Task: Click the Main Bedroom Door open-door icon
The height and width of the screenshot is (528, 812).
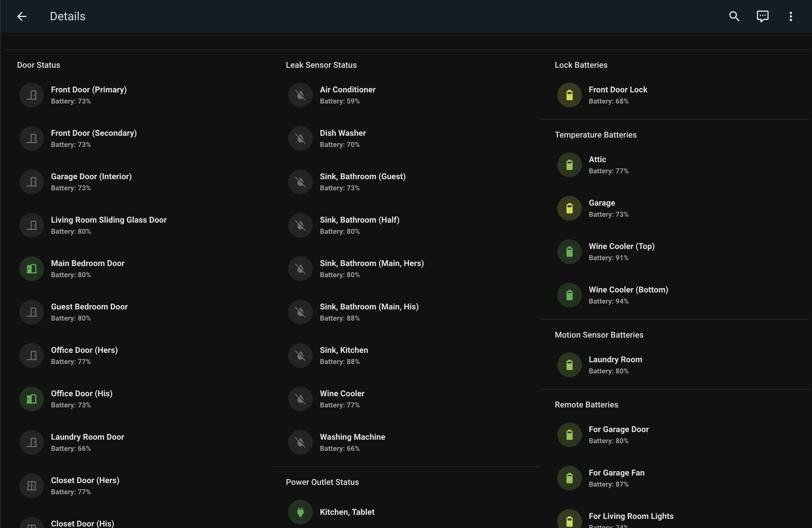Action: tap(31, 269)
